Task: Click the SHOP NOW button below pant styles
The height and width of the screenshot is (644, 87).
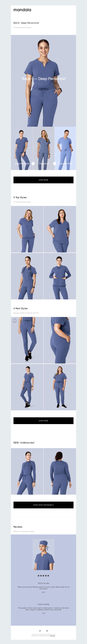Action: pyautogui.click(x=43, y=421)
